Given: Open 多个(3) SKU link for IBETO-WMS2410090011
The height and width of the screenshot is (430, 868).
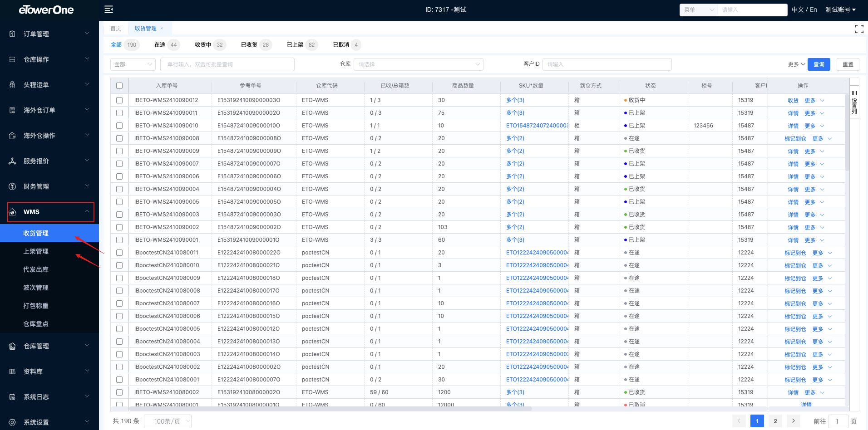Looking at the screenshot, I should [515, 113].
